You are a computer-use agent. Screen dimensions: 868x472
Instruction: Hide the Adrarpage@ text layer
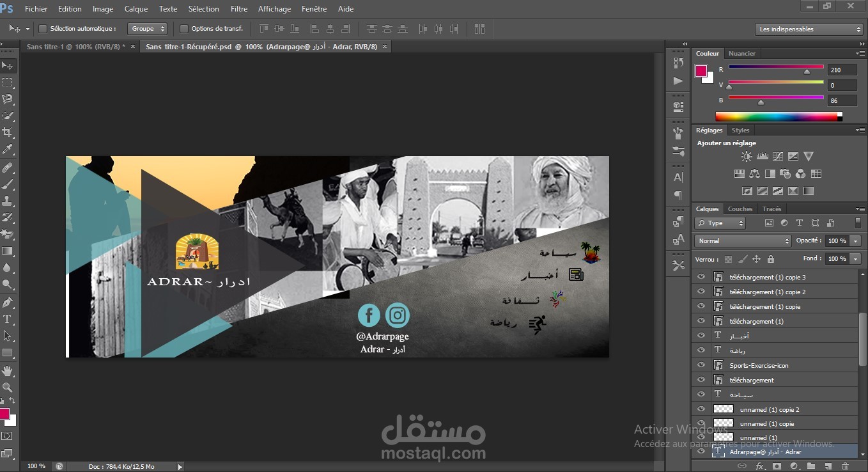coord(701,452)
